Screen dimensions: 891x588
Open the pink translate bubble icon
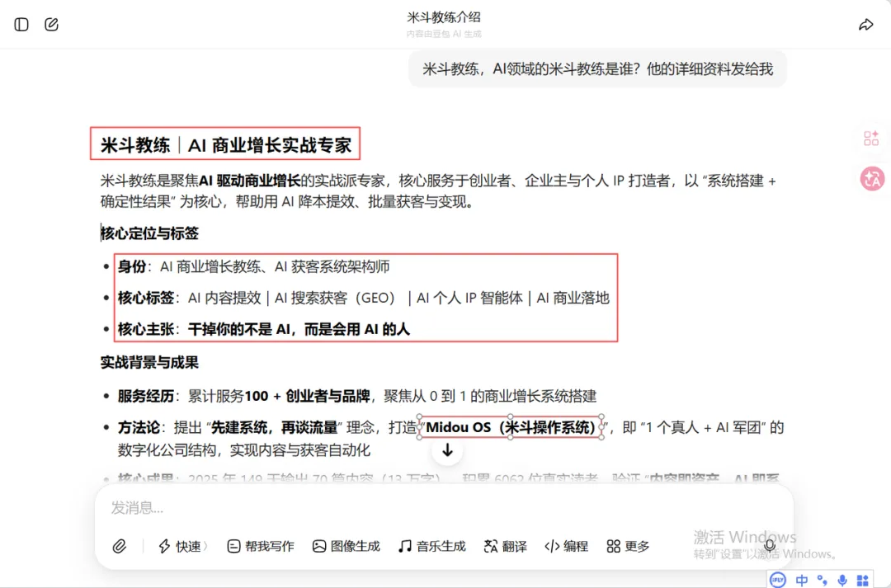point(872,179)
